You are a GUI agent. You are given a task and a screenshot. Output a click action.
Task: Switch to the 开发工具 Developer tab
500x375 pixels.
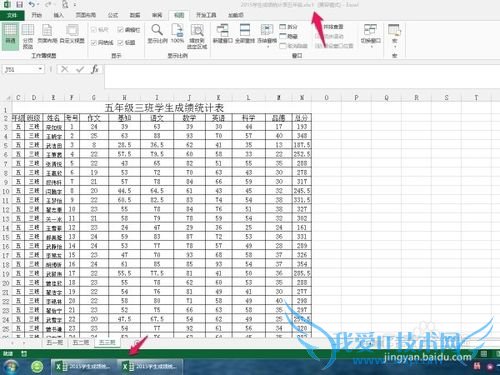pos(206,15)
